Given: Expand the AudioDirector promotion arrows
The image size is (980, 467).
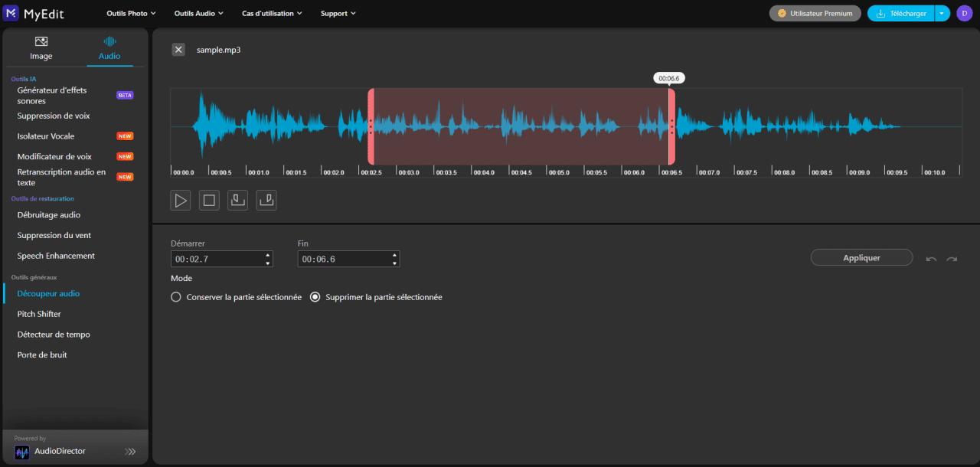Looking at the screenshot, I should pos(131,452).
